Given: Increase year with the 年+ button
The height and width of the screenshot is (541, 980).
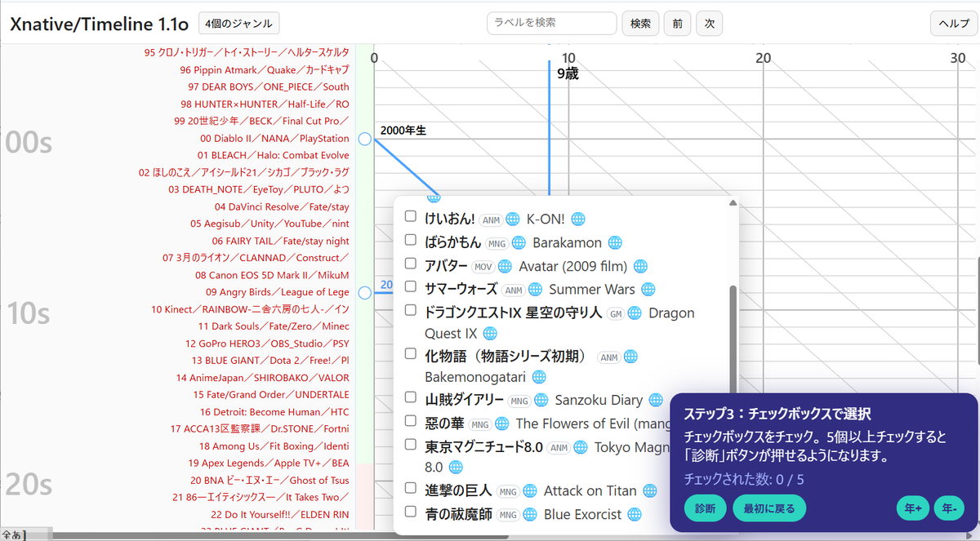Looking at the screenshot, I should (x=912, y=508).
